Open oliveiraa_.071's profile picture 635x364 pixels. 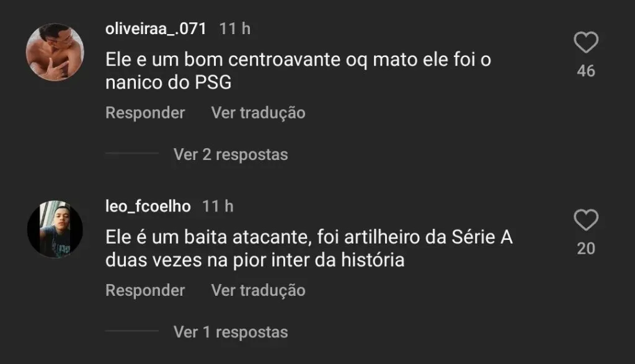pyautogui.click(x=55, y=53)
